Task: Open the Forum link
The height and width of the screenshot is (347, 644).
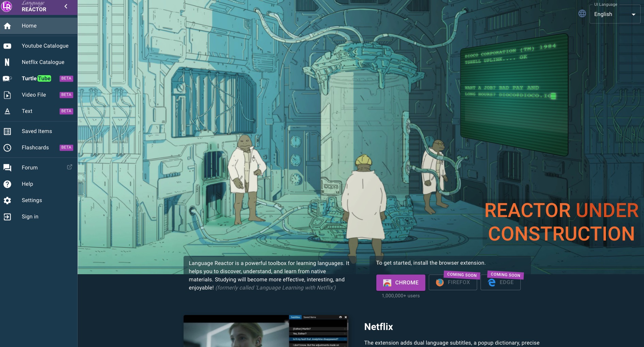Action: pyautogui.click(x=39, y=168)
